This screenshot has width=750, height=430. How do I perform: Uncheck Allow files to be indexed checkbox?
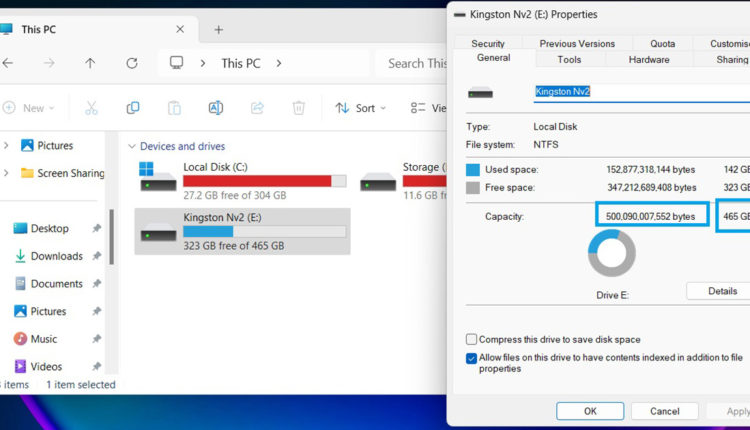pyautogui.click(x=472, y=358)
